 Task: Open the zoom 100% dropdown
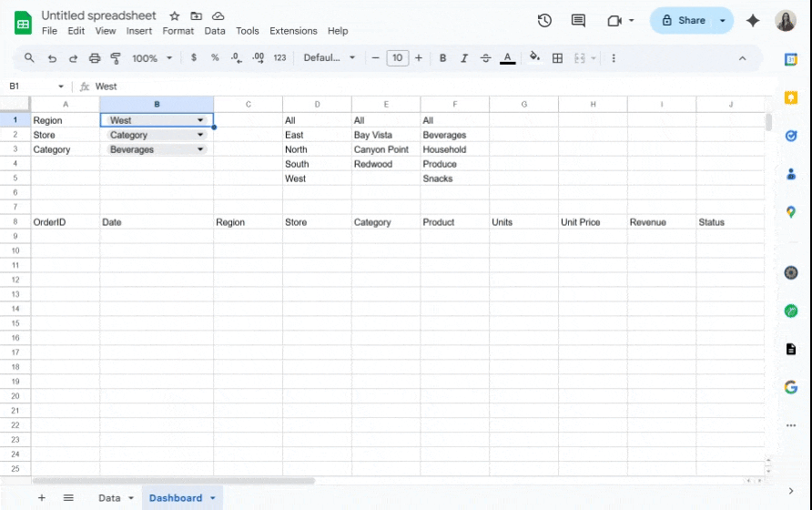151,58
